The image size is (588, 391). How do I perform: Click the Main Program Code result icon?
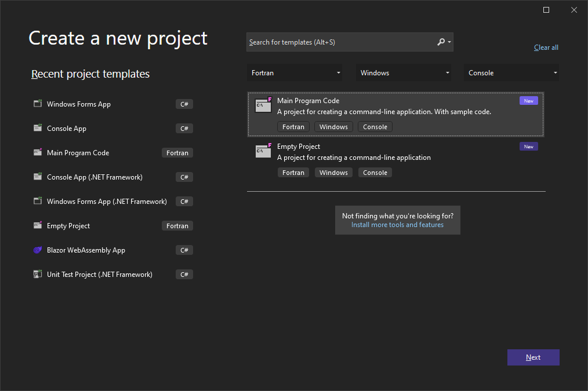coord(263,105)
